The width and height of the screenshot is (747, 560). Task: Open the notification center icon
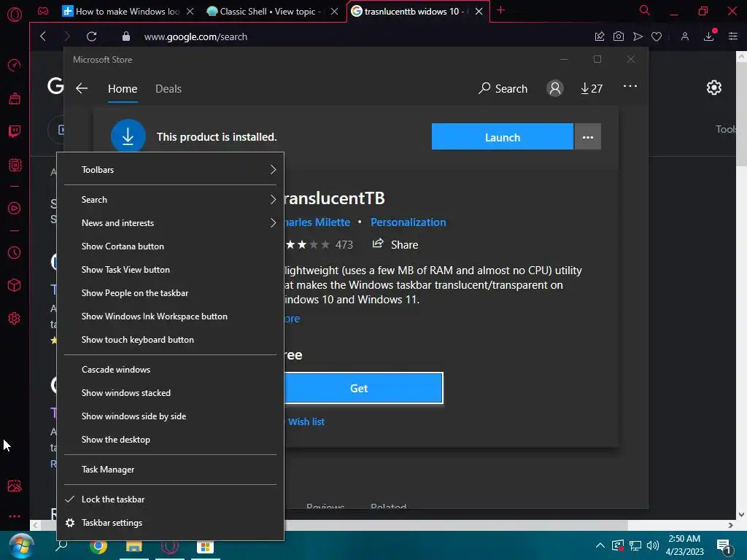[724, 548]
